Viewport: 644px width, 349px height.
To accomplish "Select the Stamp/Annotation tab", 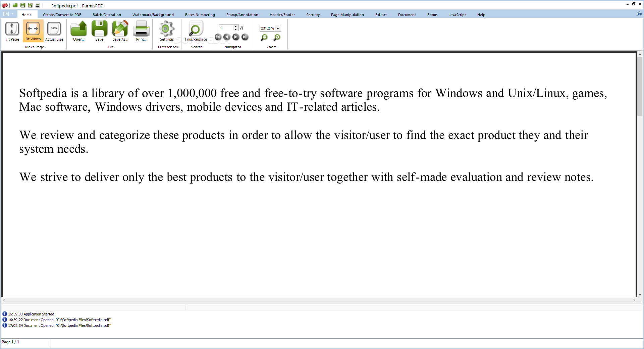I will click(242, 15).
